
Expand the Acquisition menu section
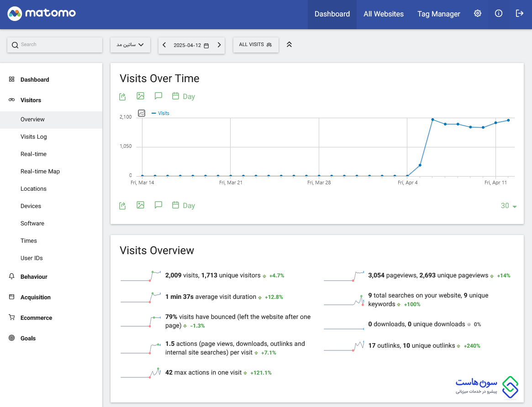(35, 297)
